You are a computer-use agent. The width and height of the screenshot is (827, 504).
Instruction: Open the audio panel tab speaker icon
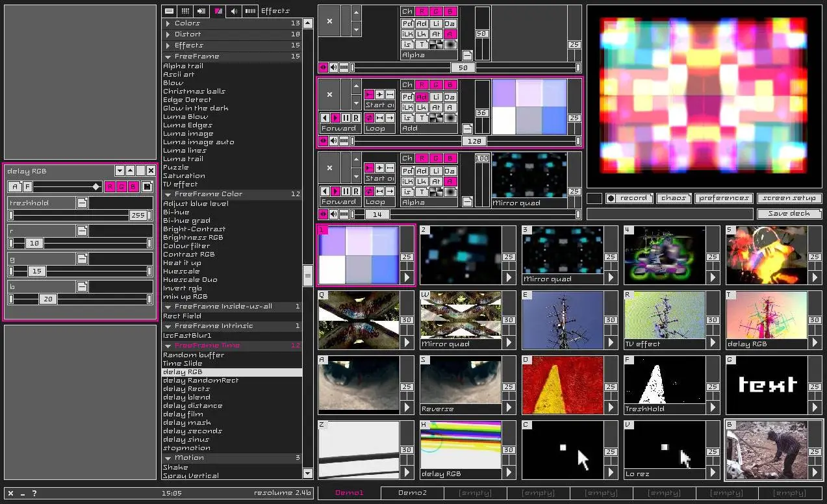pyautogui.click(x=234, y=11)
